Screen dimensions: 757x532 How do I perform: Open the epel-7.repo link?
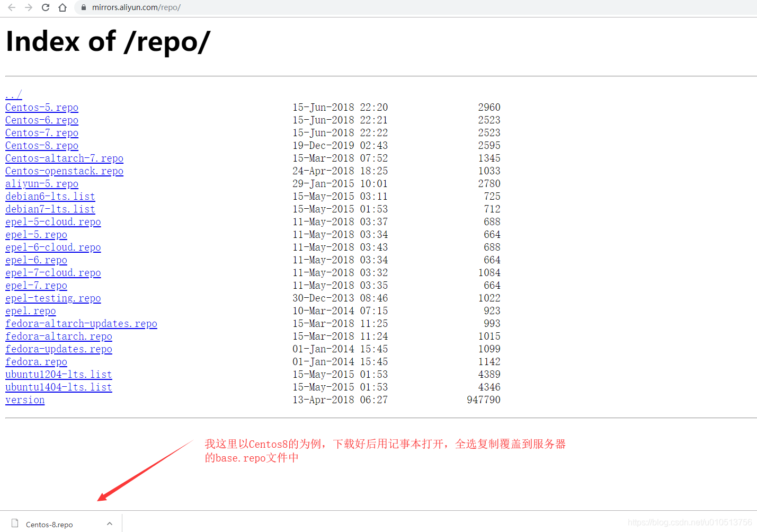[36, 286]
